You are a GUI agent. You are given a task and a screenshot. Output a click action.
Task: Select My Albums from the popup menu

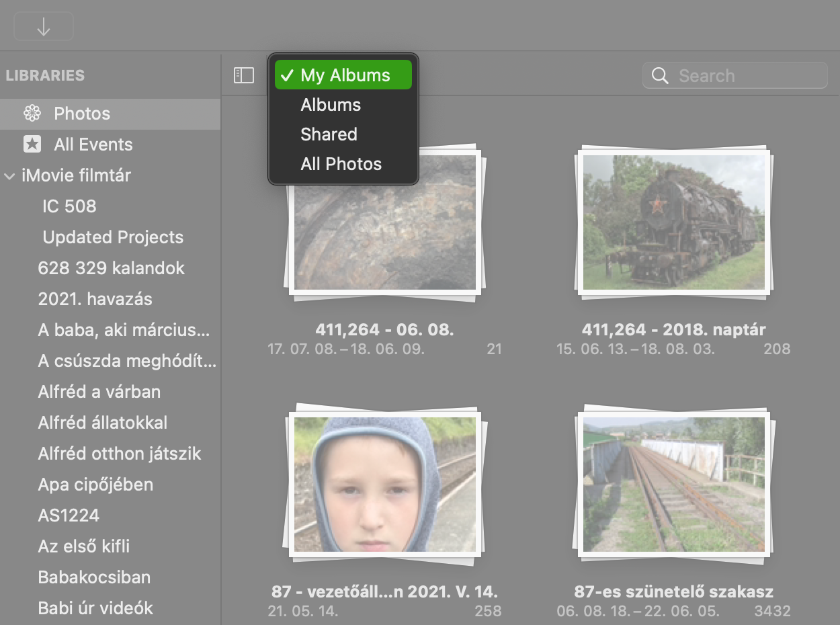coord(343,75)
